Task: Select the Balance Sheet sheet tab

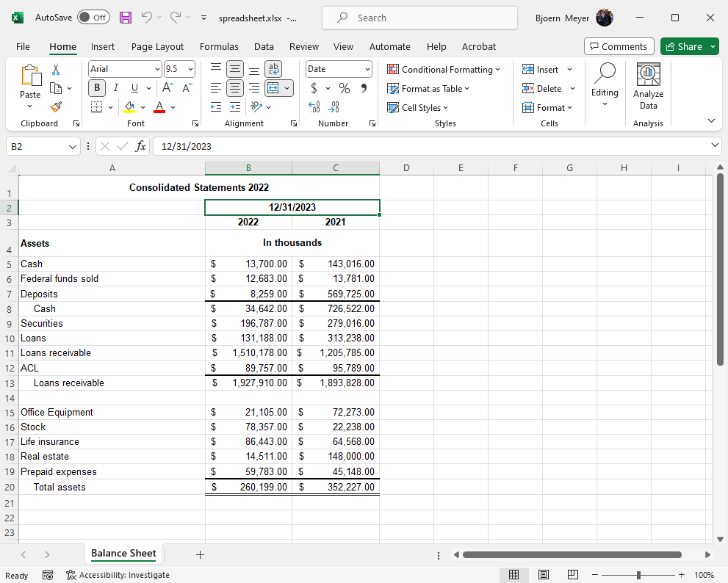Action: coord(123,554)
